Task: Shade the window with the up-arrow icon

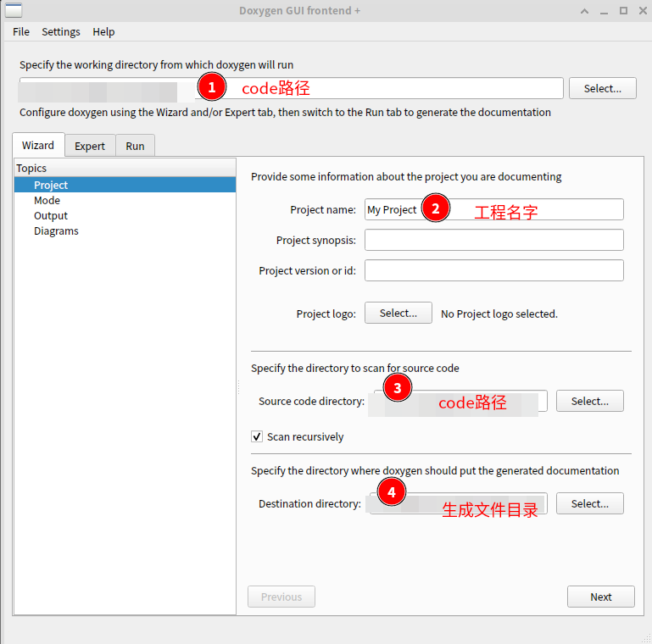Action: coord(585,11)
